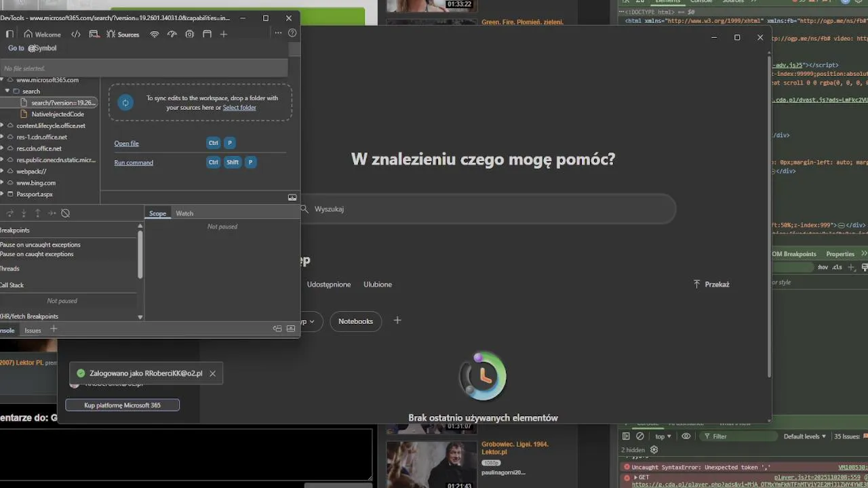Open the Default levels dropdown
Viewport: 868px width, 488px height.
pyautogui.click(x=805, y=436)
